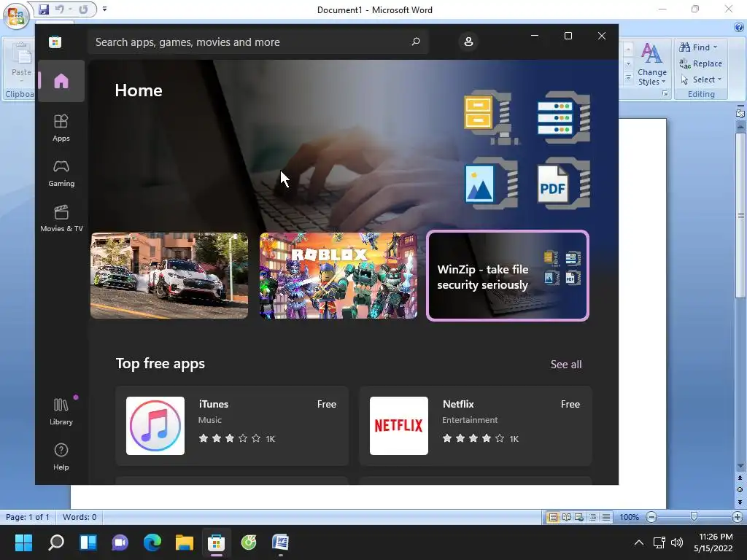This screenshot has width=747, height=560.
Task: Click the styles gallery row down arrow
Action: pos(628,64)
